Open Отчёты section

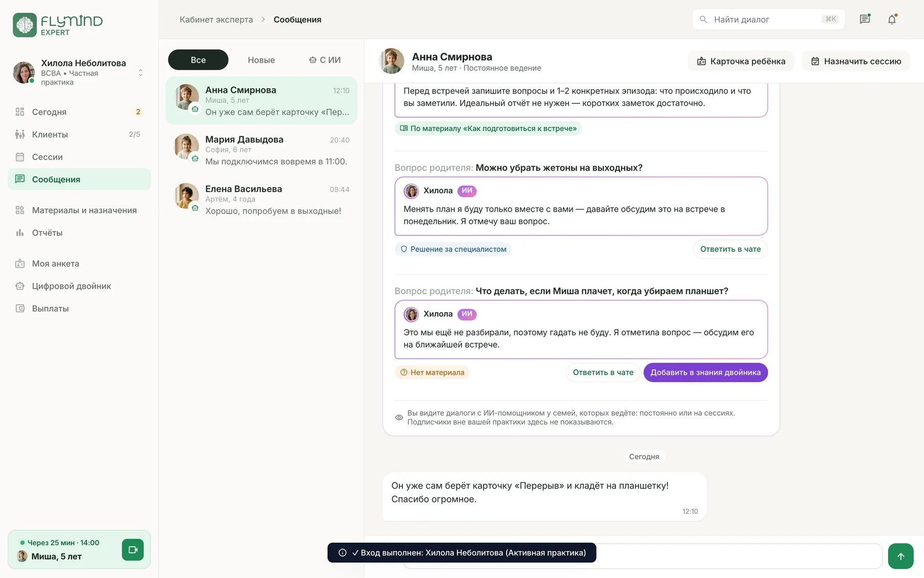79,233
